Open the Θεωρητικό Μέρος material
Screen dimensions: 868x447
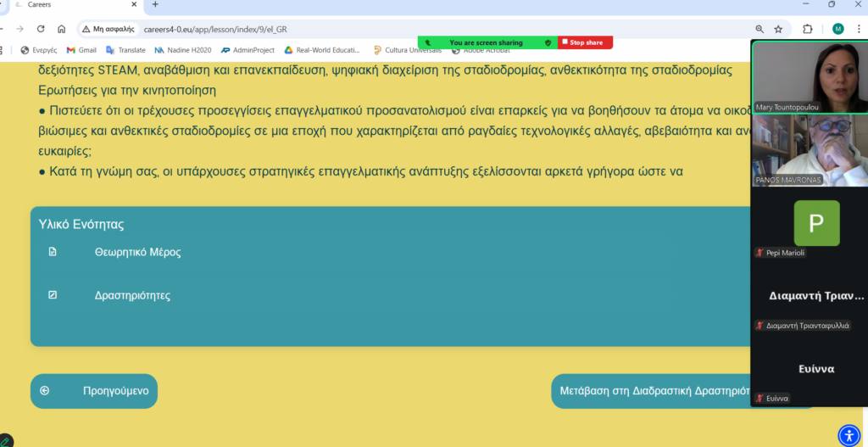138,253
